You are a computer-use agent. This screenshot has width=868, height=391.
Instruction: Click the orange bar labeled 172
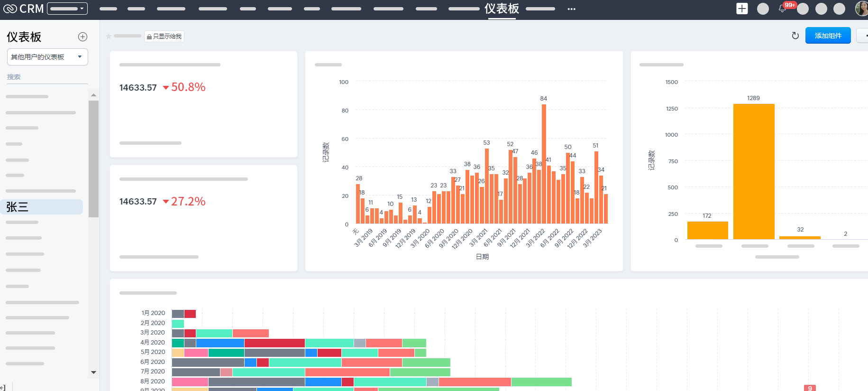(x=708, y=230)
